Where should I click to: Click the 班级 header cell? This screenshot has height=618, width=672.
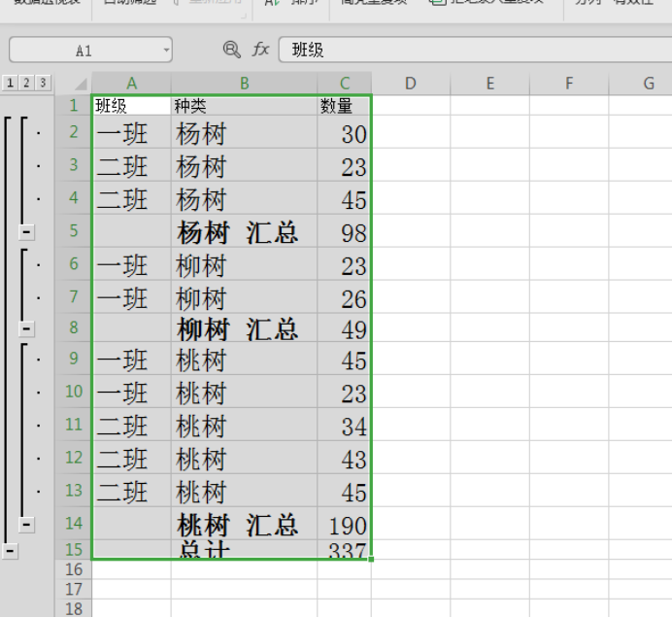pos(131,106)
